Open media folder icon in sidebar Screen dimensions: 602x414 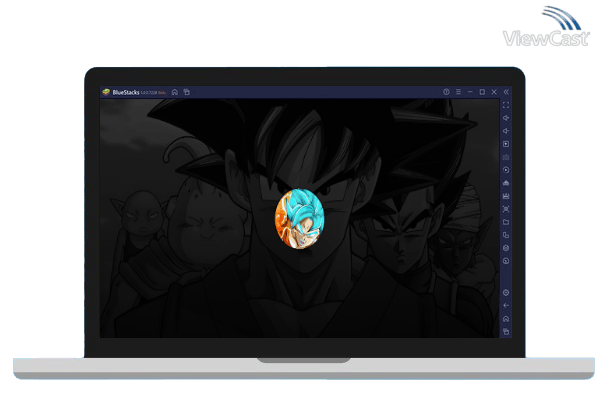[x=506, y=222]
